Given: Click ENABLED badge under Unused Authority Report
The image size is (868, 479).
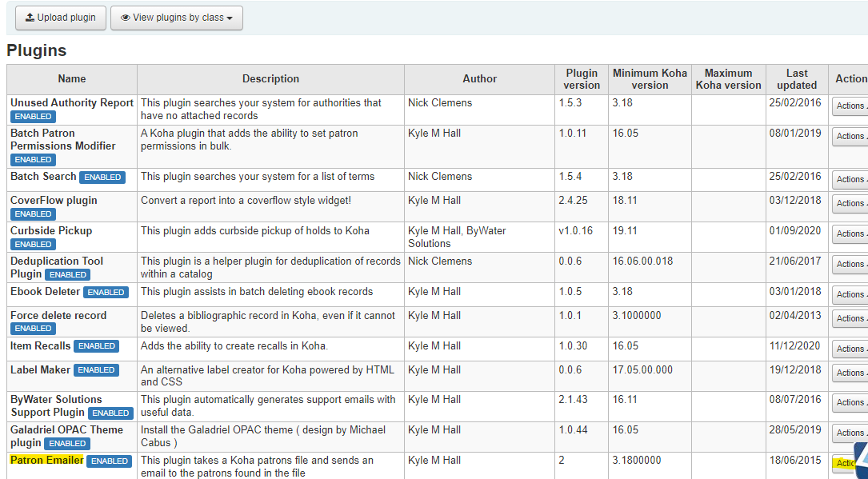Looking at the screenshot, I should (34, 117).
